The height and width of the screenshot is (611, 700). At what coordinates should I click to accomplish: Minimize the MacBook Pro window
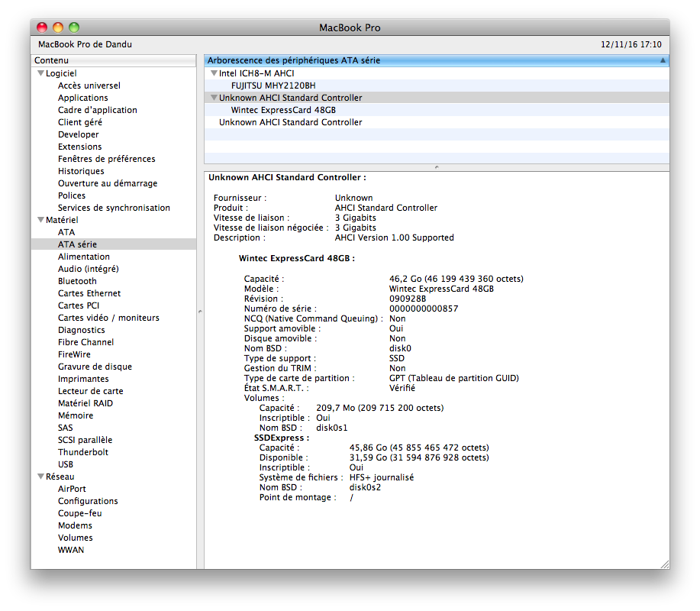point(58,27)
